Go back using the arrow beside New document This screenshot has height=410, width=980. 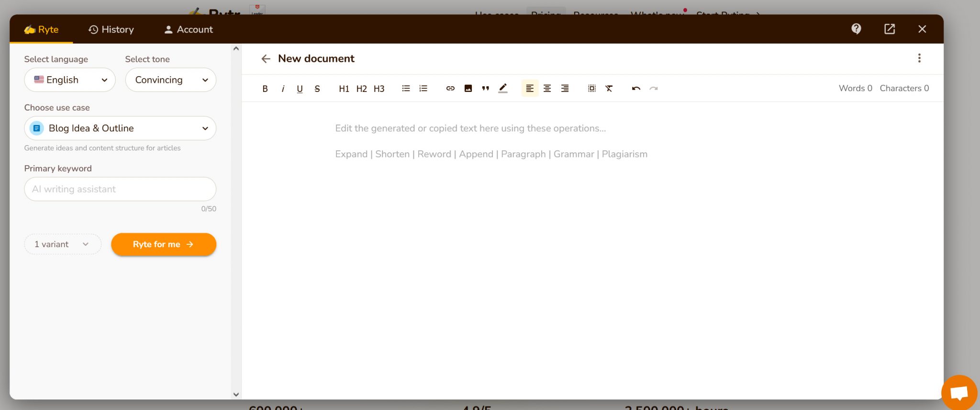(266, 58)
